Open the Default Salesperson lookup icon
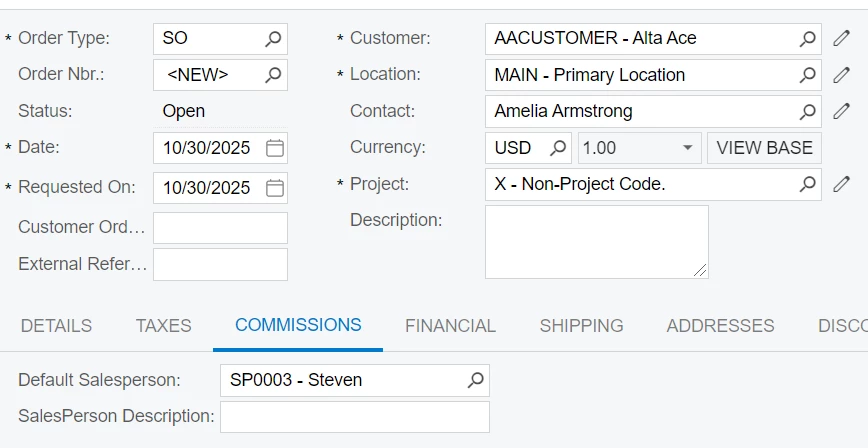Image resolution: width=868 pixels, height=448 pixels. pyautogui.click(x=476, y=380)
